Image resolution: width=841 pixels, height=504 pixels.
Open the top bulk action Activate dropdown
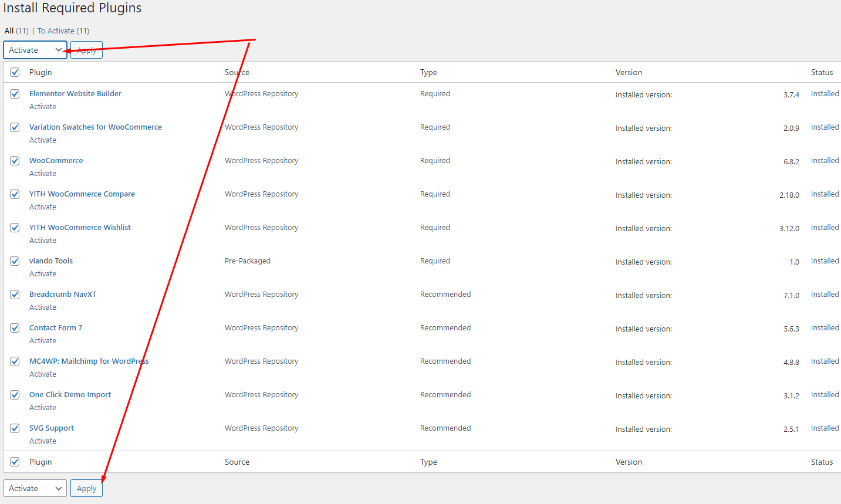[x=35, y=50]
